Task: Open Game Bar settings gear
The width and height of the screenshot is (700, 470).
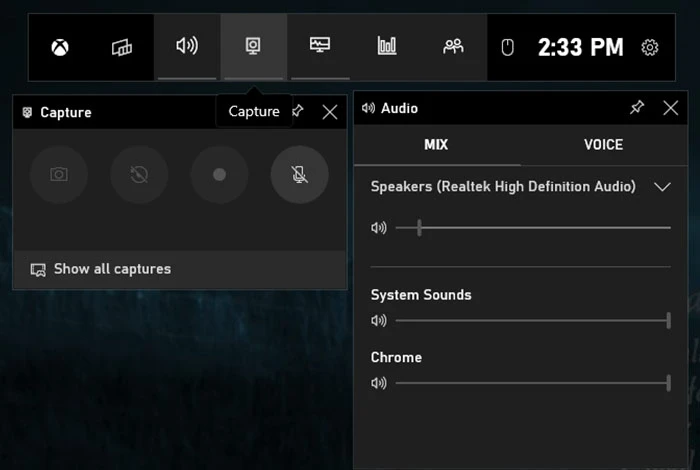Action: 650,47
